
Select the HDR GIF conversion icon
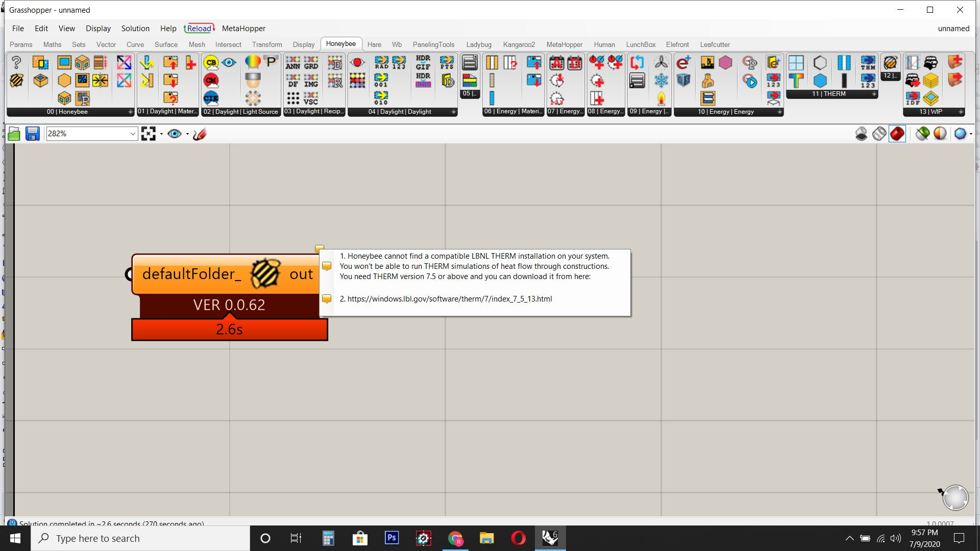(x=423, y=63)
